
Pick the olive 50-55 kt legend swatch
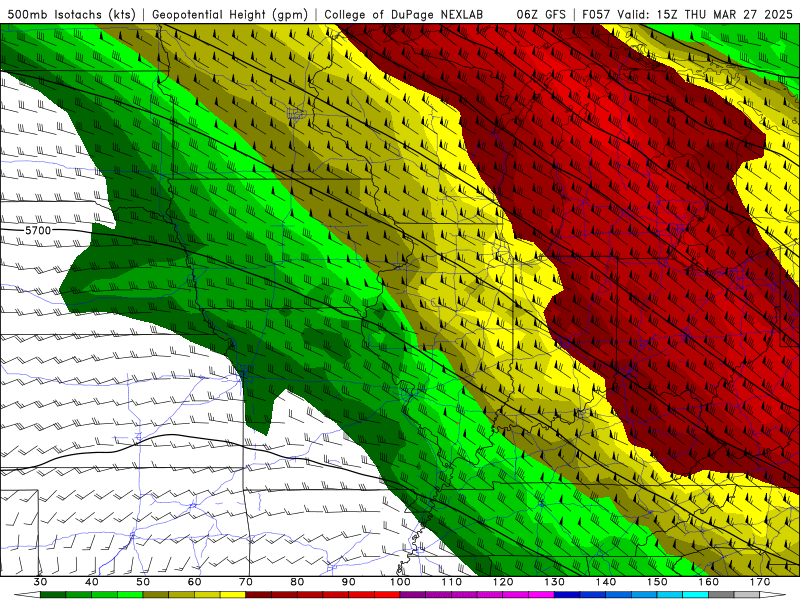[156, 595]
